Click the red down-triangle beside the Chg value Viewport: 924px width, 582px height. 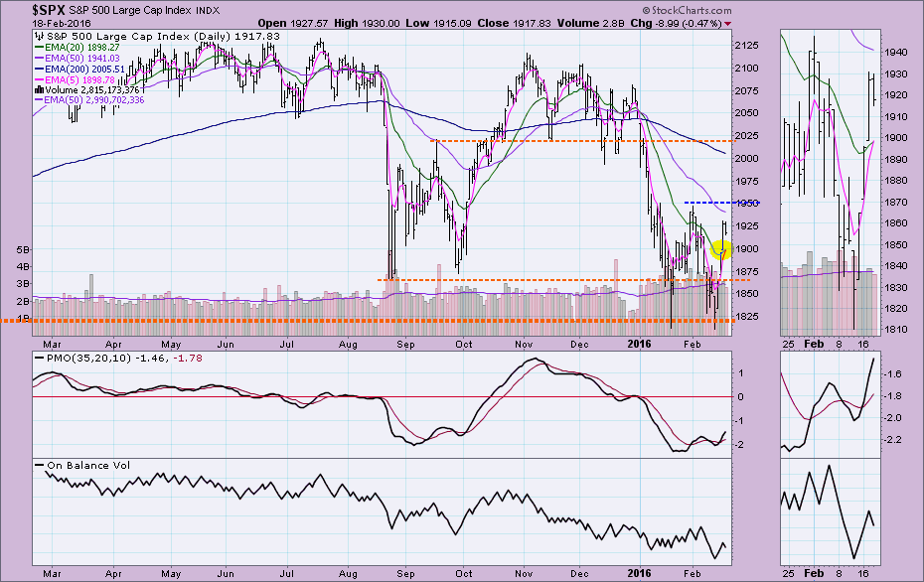pos(727,24)
